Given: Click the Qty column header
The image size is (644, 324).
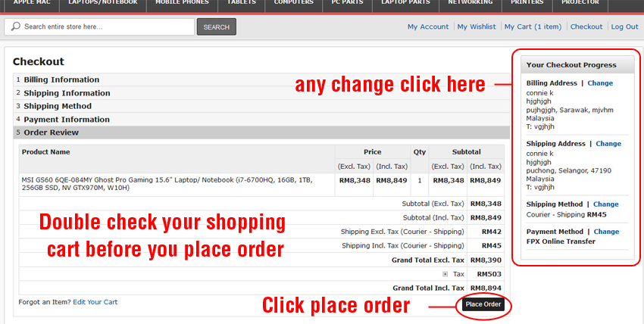Looking at the screenshot, I should coord(419,151).
